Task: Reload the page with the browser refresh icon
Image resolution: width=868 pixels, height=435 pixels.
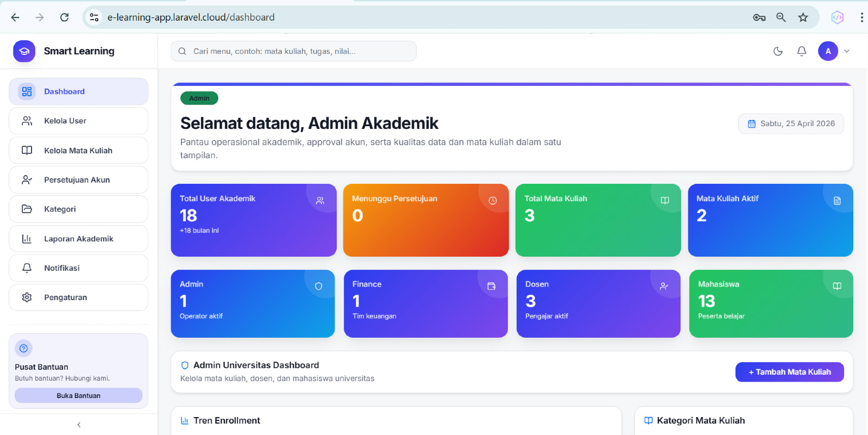Action: [64, 17]
